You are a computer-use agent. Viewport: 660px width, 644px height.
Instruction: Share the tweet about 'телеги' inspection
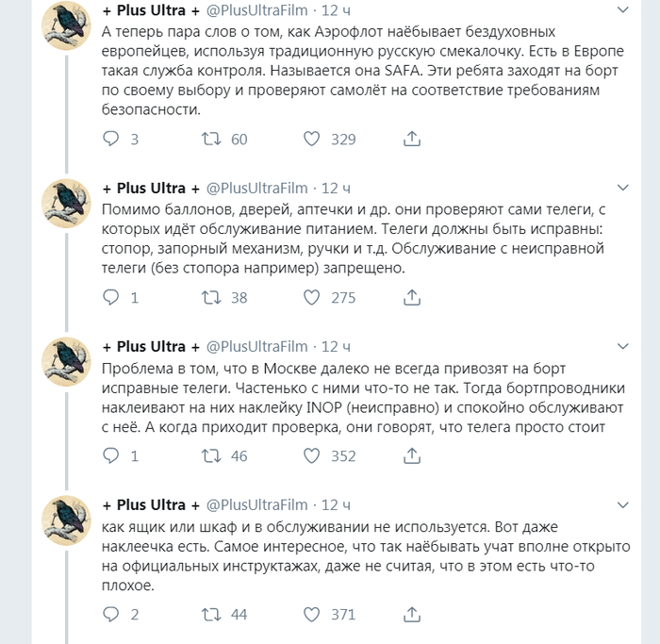411,298
